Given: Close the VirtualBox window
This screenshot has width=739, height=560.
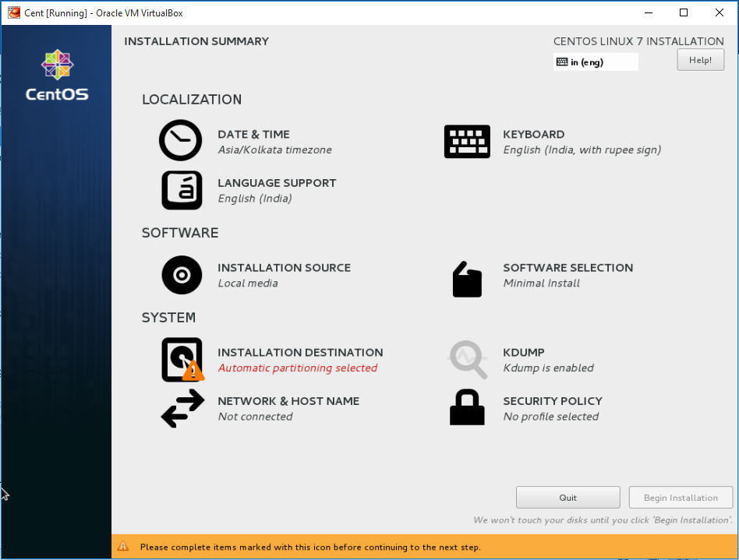Looking at the screenshot, I should [720, 12].
